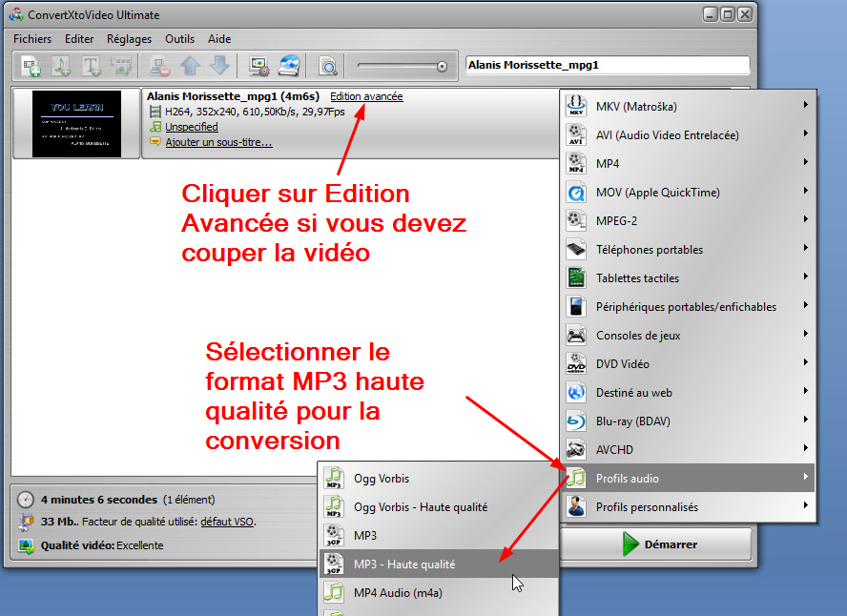Click the Blu-ray logo icon

tap(576, 421)
